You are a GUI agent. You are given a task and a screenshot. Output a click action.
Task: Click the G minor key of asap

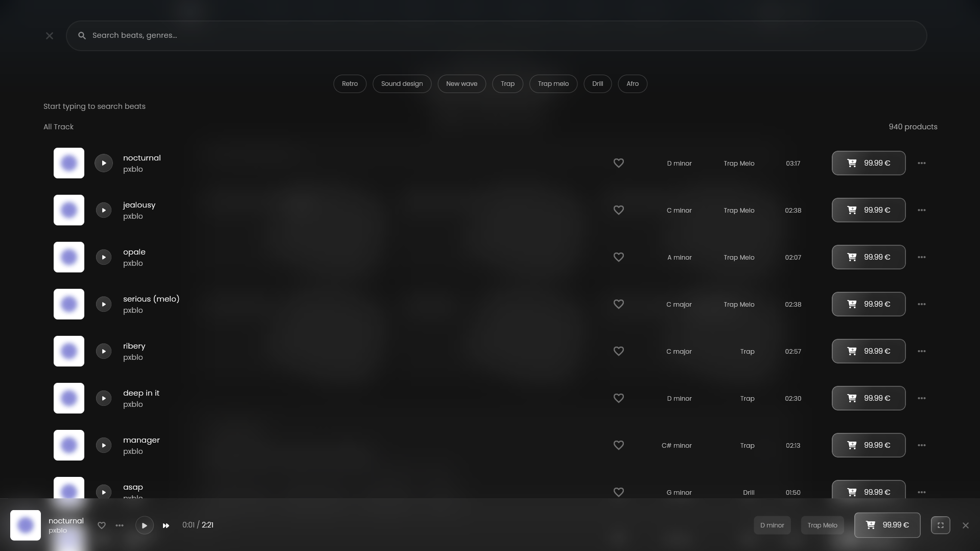click(x=679, y=493)
